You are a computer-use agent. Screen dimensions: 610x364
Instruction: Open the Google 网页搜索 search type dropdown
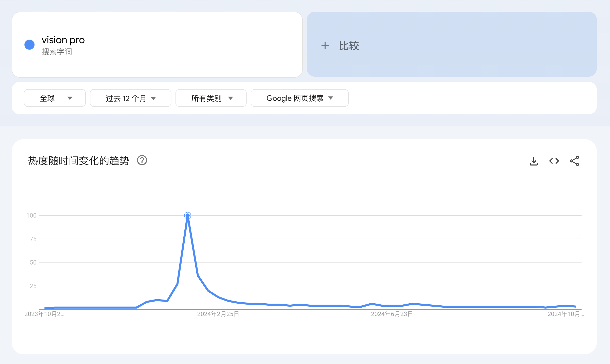point(299,98)
